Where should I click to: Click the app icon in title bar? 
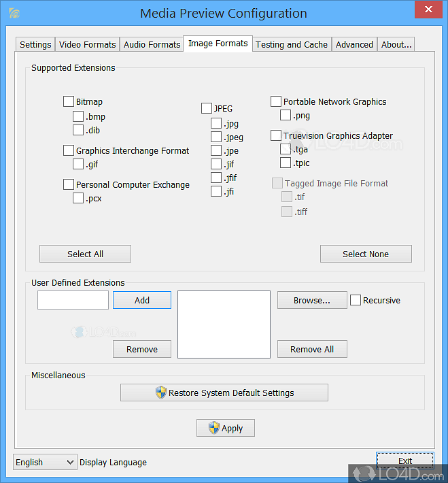click(x=14, y=13)
